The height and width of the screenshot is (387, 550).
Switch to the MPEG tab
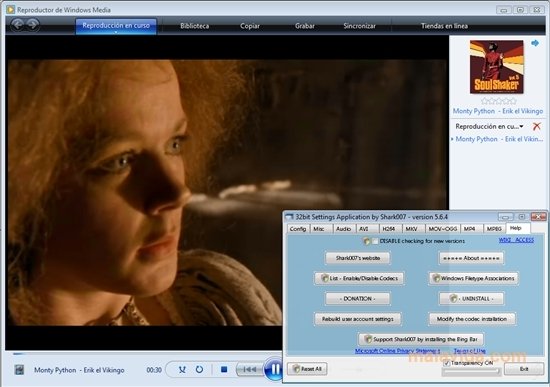point(494,229)
